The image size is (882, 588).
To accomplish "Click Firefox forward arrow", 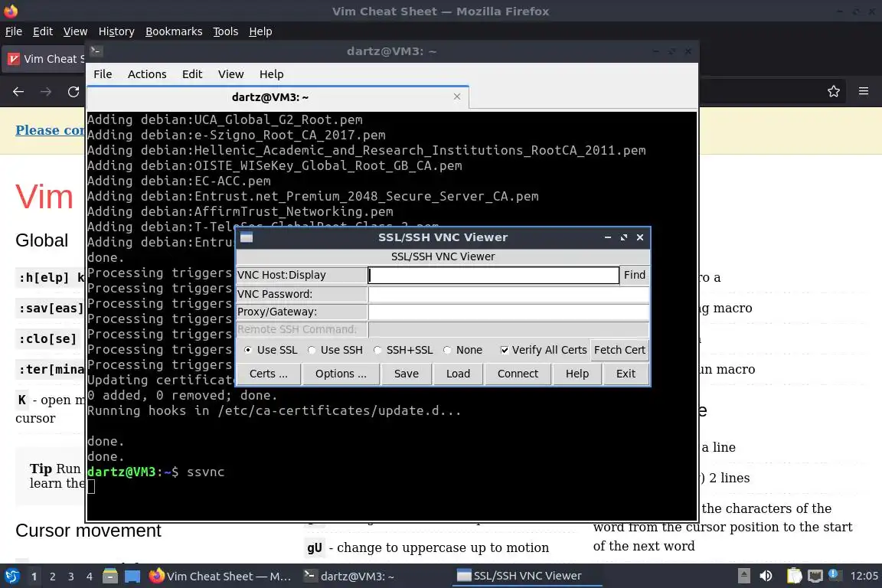I will [x=46, y=91].
